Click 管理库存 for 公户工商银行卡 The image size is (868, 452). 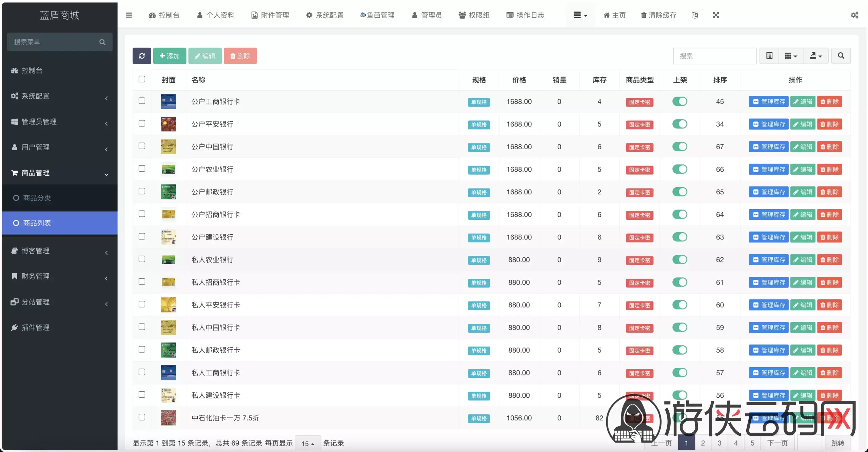coord(769,101)
